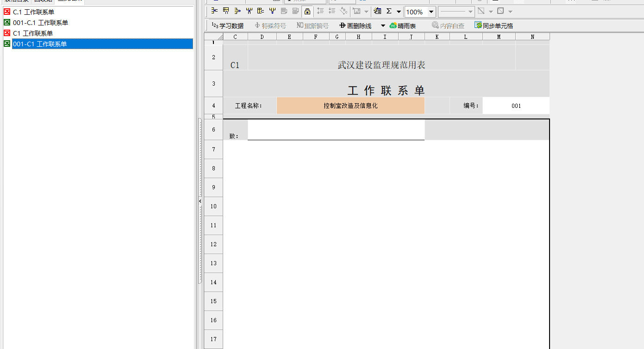
Task: Open the dropdown beside the diagonal border icon
Action: click(491, 12)
